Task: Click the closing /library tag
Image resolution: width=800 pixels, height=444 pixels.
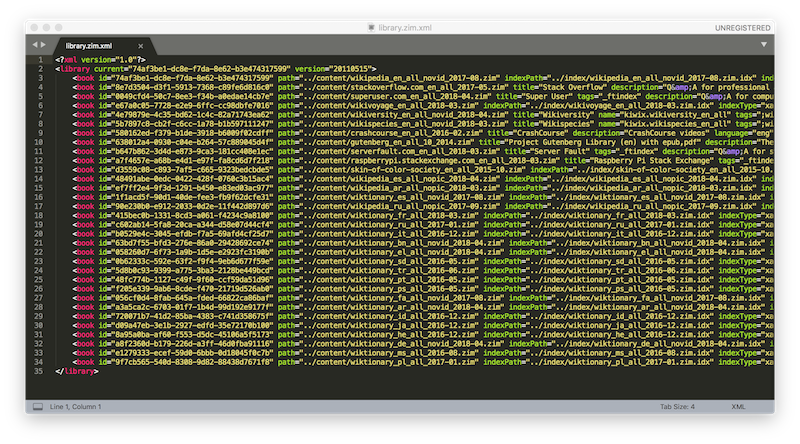Action: point(77,372)
